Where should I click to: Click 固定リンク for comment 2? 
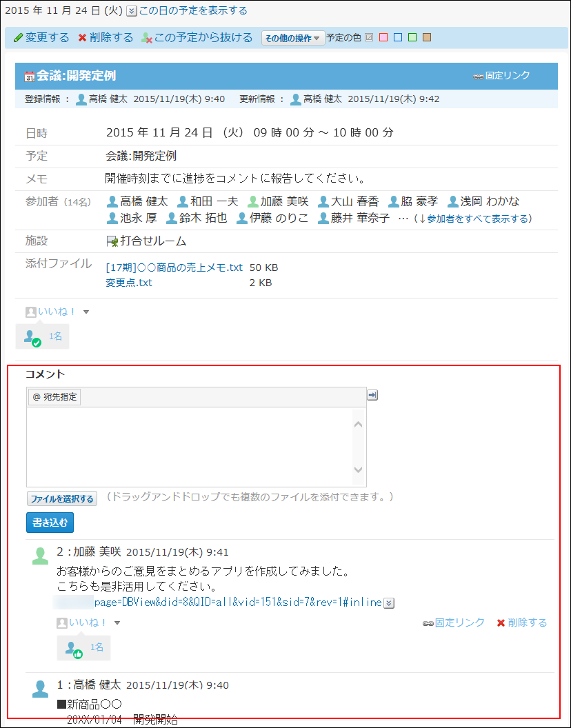click(x=454, y=623)
